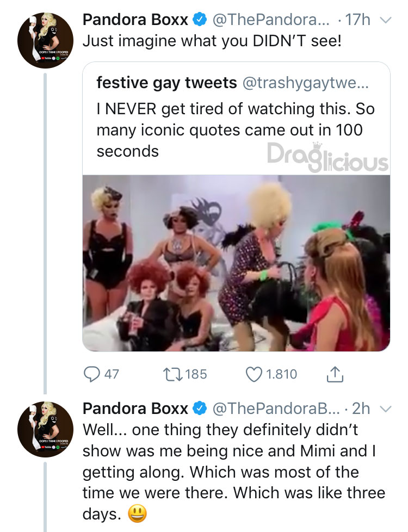
Task: Play the quoted tweet video thumbnail
Action: point(236,263)
